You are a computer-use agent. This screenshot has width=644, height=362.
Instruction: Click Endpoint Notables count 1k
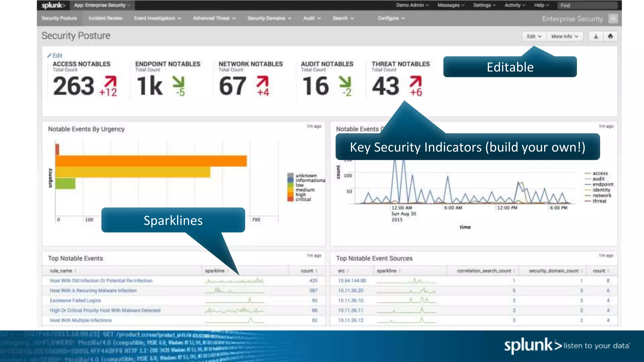pos(150,86)
